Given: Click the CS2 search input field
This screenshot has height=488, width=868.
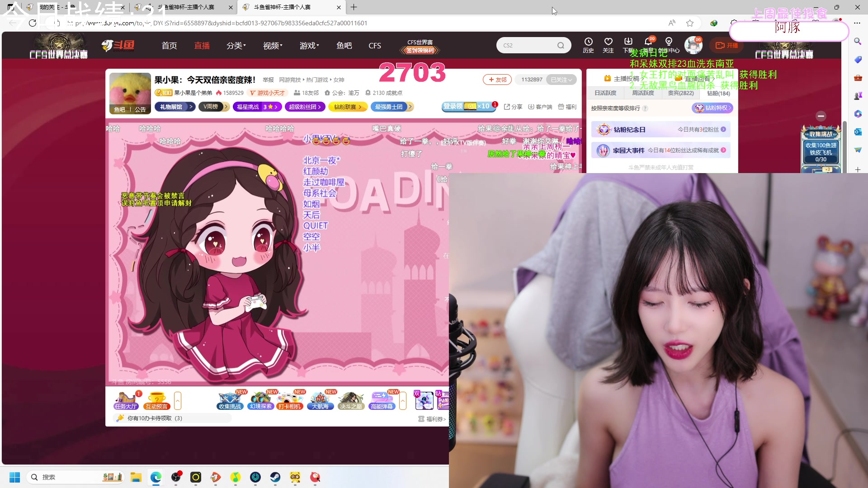Looking at the screenshot, I should coord(528,45).
